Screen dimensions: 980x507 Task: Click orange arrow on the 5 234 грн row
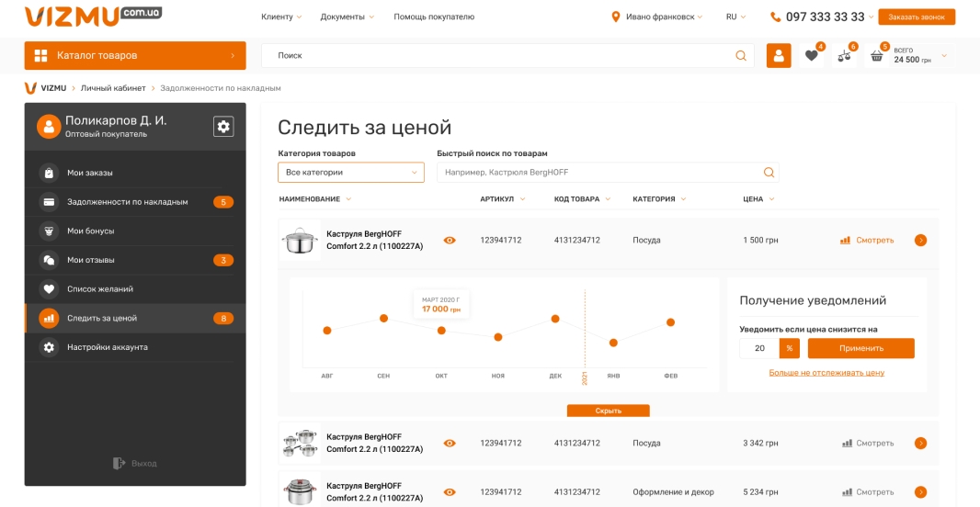(x=920, y=492)
